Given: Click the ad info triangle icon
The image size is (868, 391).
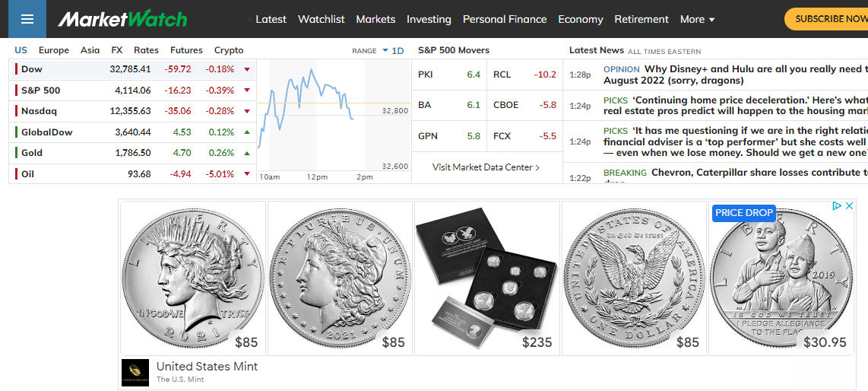Looking at the screenshot, I should coord(836,205).
